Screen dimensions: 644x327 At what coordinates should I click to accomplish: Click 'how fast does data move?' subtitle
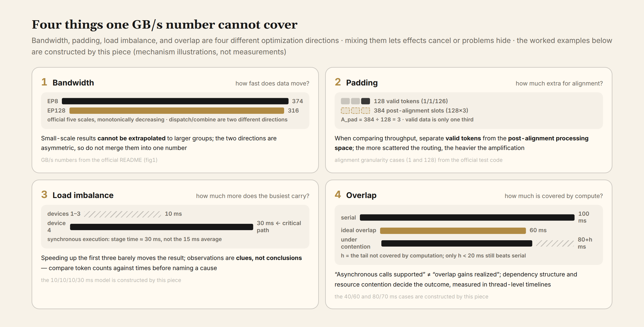point(272,83)
